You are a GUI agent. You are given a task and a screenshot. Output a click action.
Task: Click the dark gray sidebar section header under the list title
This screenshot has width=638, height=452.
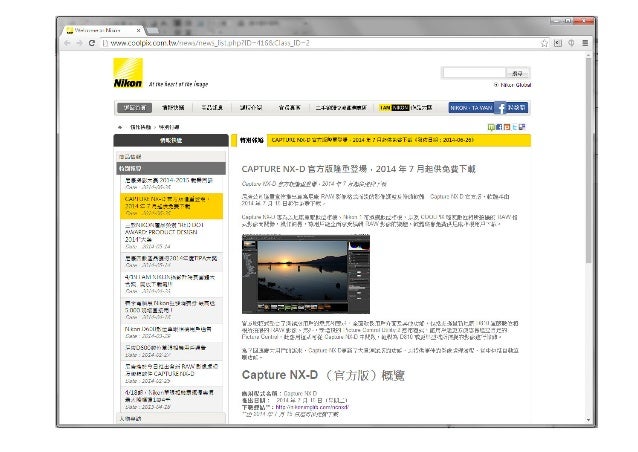point(171,168)
